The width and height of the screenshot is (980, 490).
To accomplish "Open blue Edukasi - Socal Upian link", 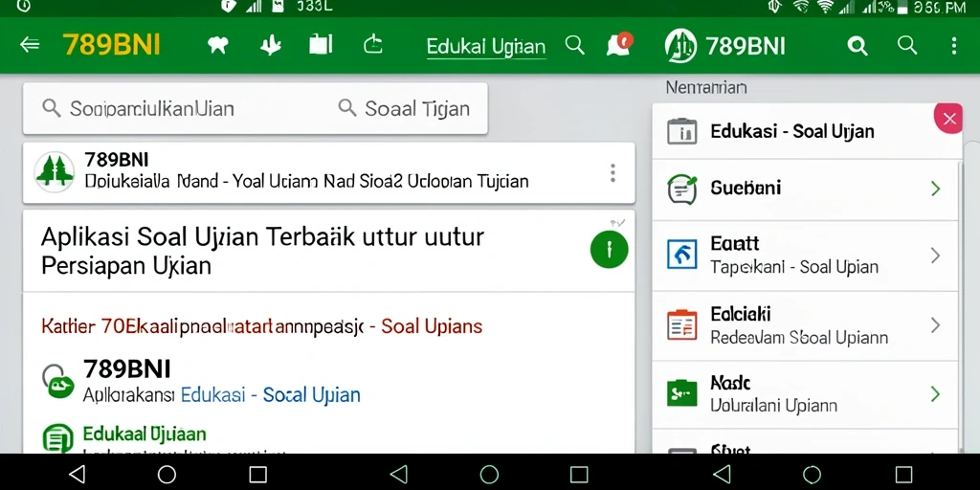I will tap(270, 395).
